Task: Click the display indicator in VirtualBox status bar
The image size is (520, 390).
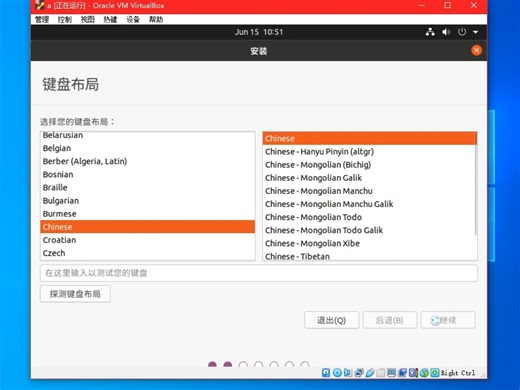Action: pos(392,373)
